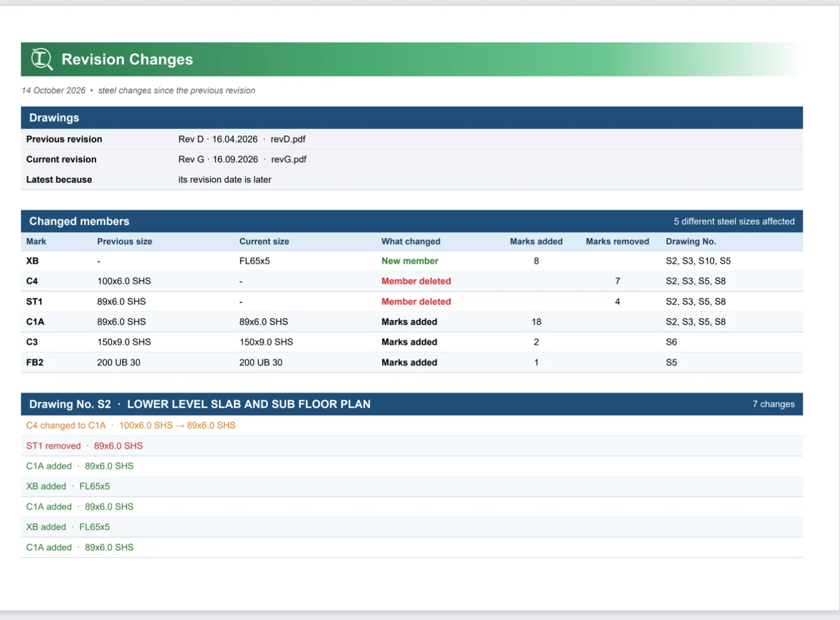The width and height of the screenshot is (840, 620).
Task: Click the What changed column header
Action: (x=411, y=241)
